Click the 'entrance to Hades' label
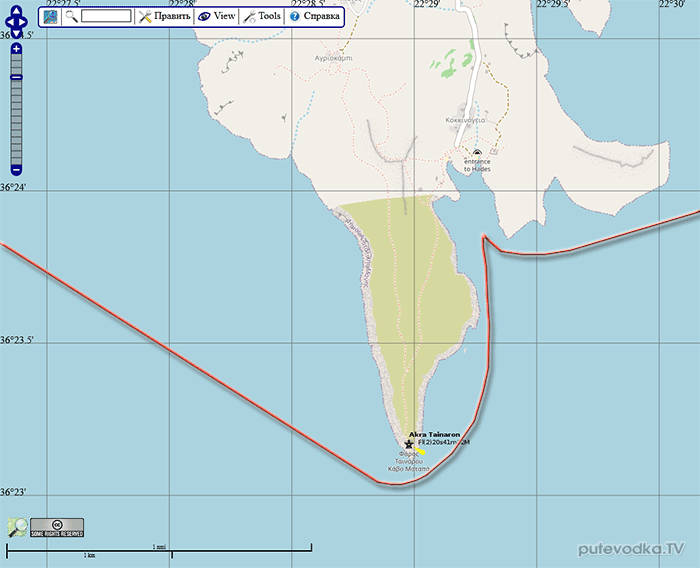The height and width of the screenshot is (568, 700). [477, 165]
